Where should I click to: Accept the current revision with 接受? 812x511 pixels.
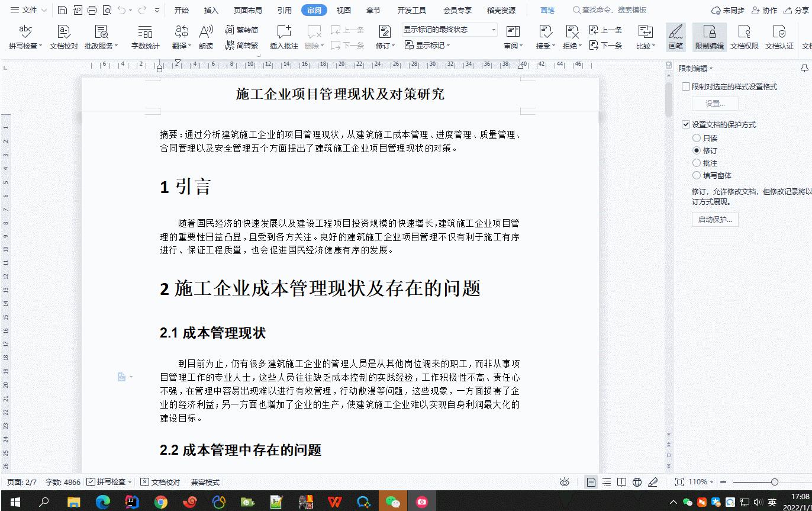(544, 36)
